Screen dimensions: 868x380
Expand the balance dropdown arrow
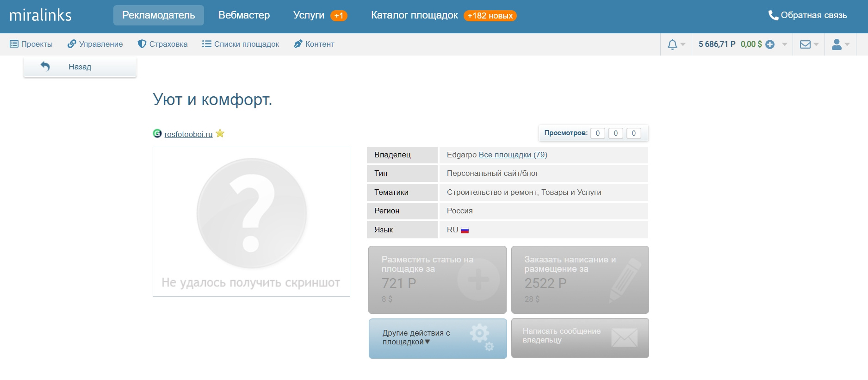tap(785, 44)
